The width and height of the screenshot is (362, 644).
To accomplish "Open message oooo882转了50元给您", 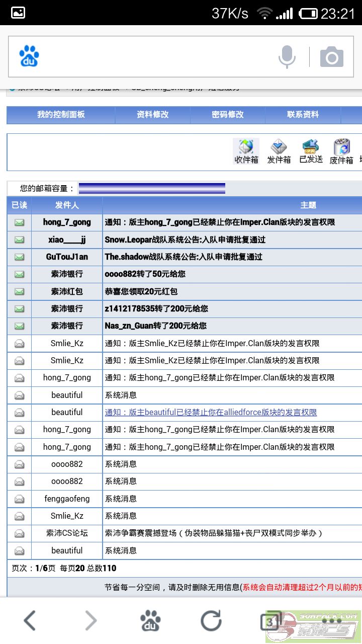I will (x=145, y=274).
